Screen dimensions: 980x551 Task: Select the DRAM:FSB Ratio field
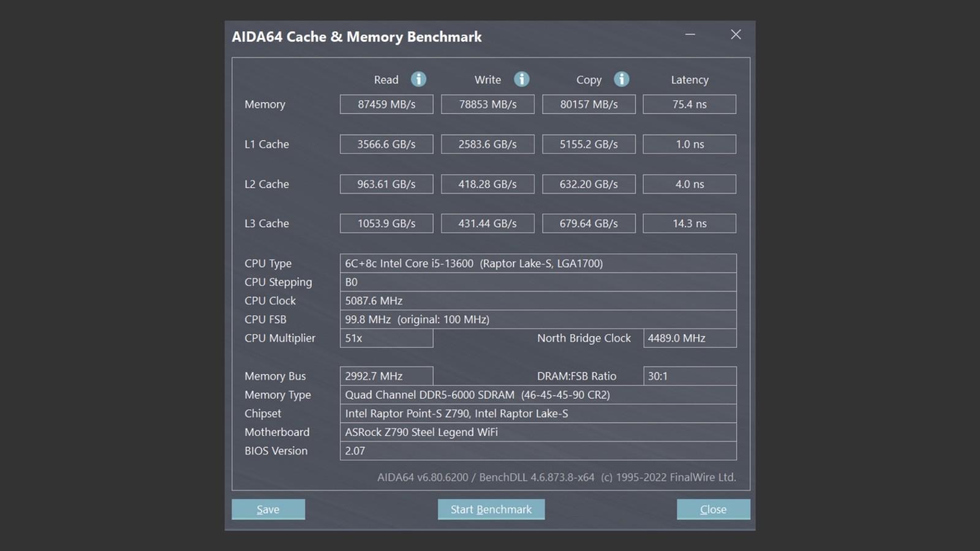pyautogui.click(x=689, y=376)
